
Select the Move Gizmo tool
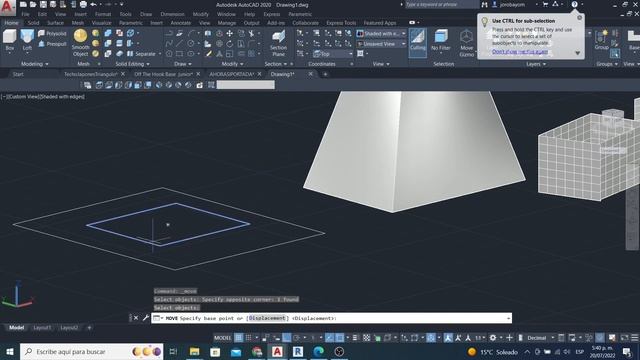pos(467,43)
